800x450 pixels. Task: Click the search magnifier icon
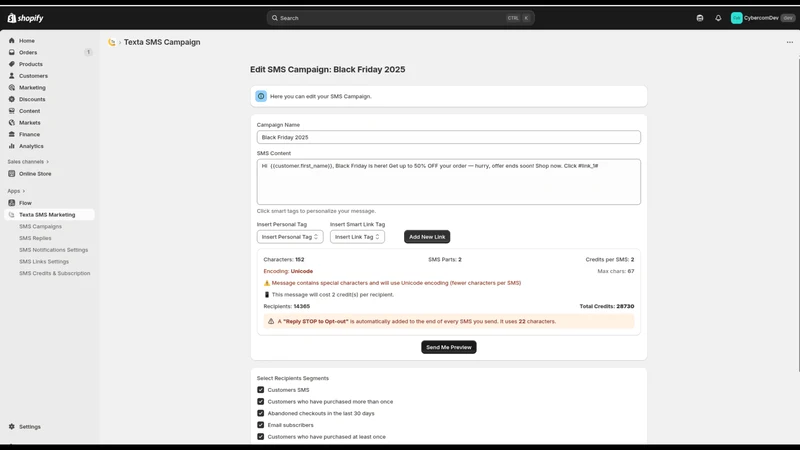[x=274, y=18]
